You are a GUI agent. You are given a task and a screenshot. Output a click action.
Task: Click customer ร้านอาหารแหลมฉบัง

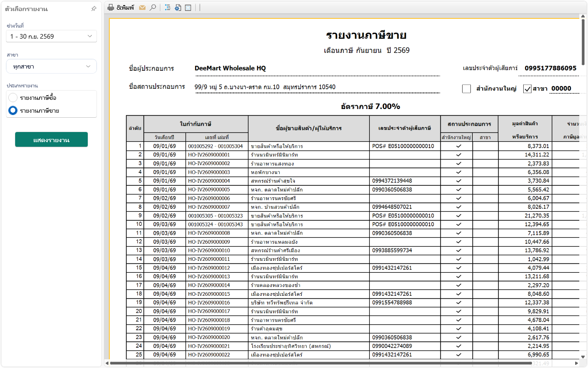[274, 241]
